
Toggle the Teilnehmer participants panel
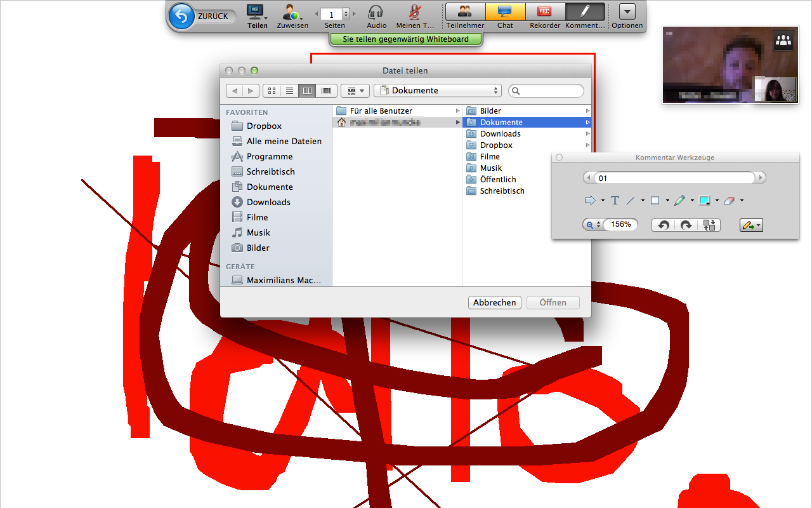coord(465,12)
